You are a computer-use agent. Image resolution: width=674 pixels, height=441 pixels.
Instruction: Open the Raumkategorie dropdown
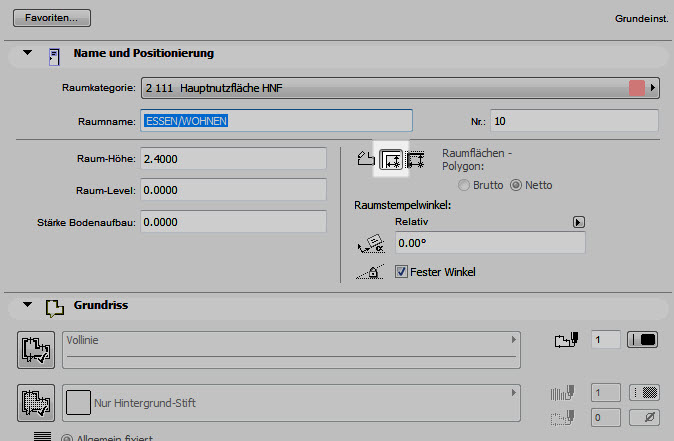(x=400, y=88)
